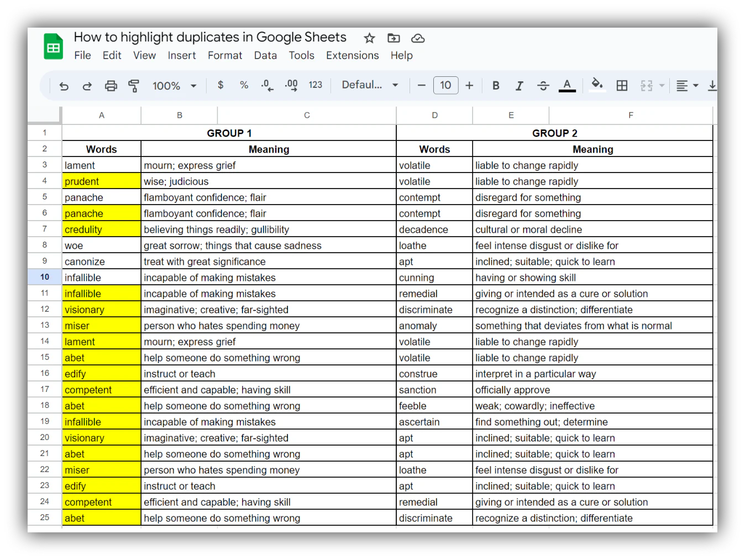Click the font size field showing 10
This screenshot has height=560, width=745.
[x=445, y=85]
